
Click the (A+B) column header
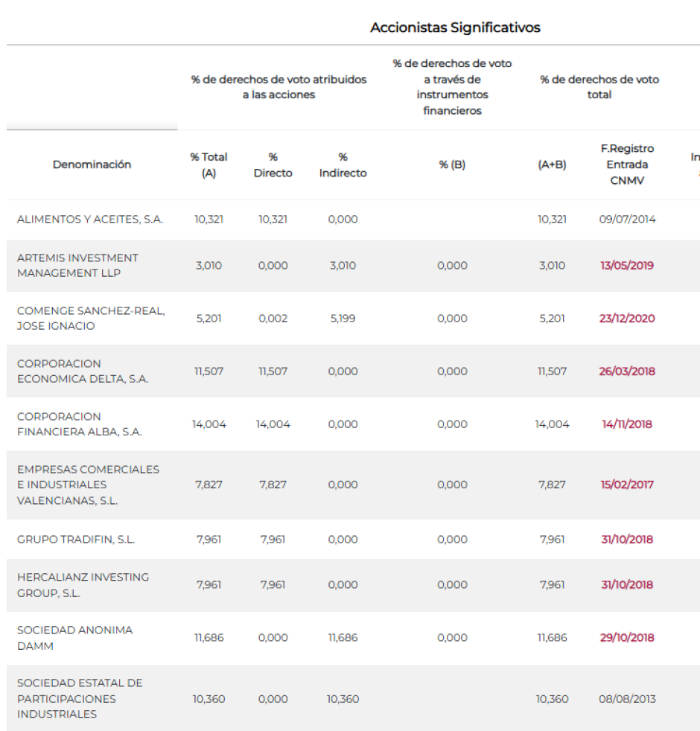click(552, 165)
